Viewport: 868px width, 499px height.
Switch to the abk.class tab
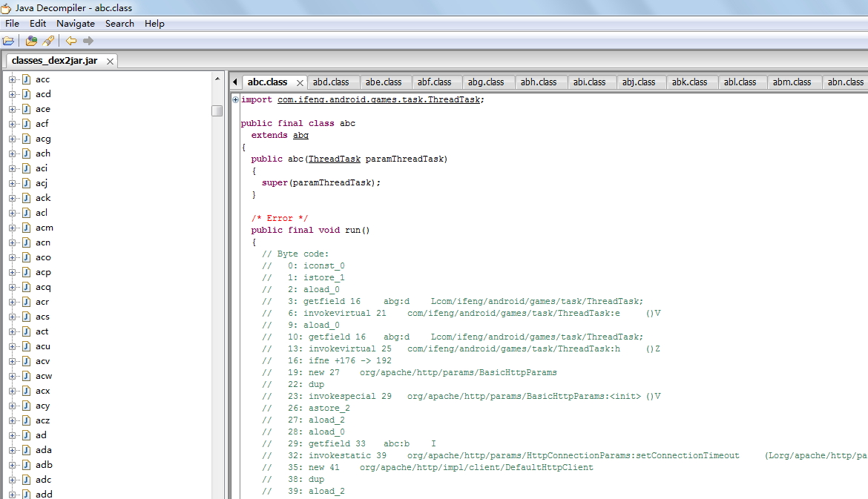click(689, 82)
